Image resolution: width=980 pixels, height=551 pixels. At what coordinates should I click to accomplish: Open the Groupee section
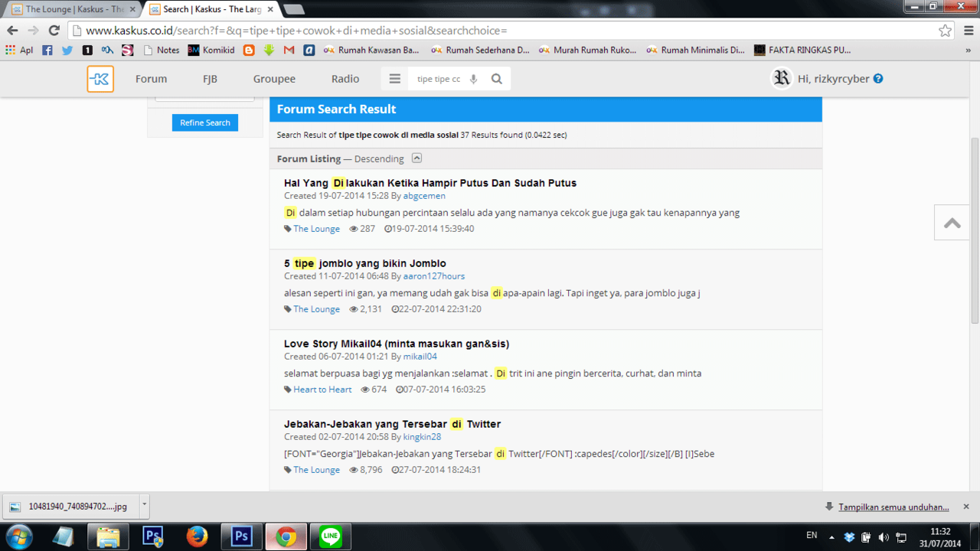(274, 79)
